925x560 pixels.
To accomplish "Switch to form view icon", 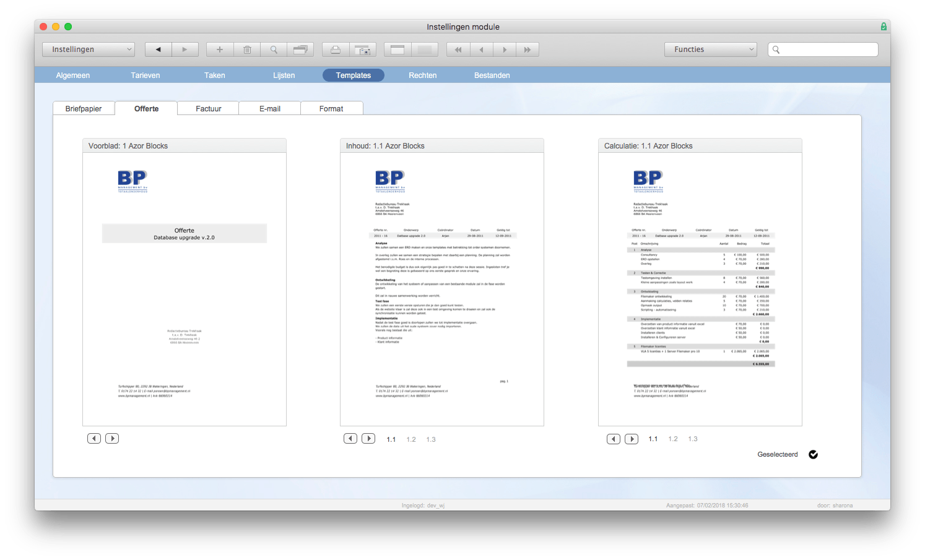I will [x=397, y=50].
